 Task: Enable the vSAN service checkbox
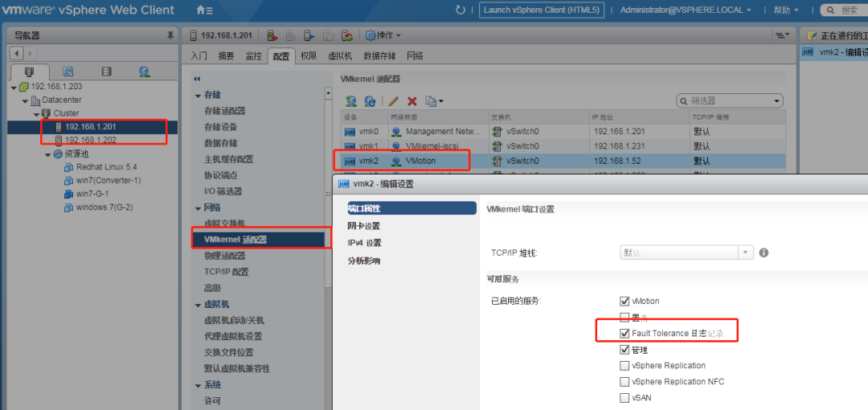pyautogui.click(x=624, y=398)
